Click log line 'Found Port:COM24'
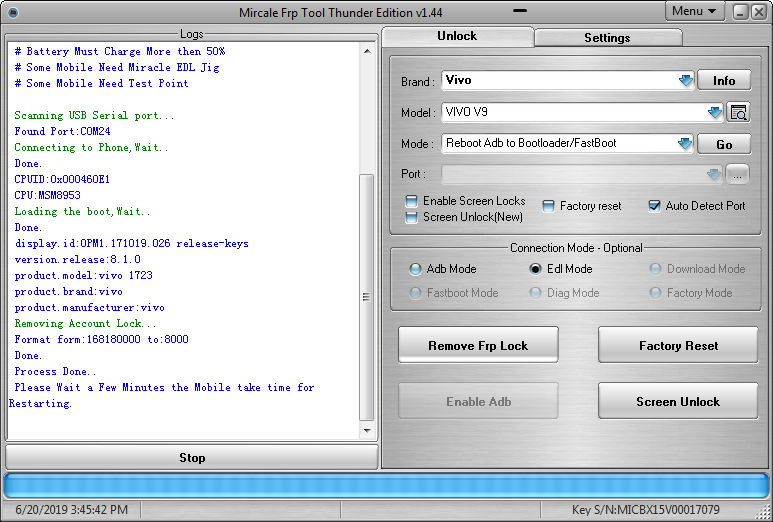 pos(62,132)
